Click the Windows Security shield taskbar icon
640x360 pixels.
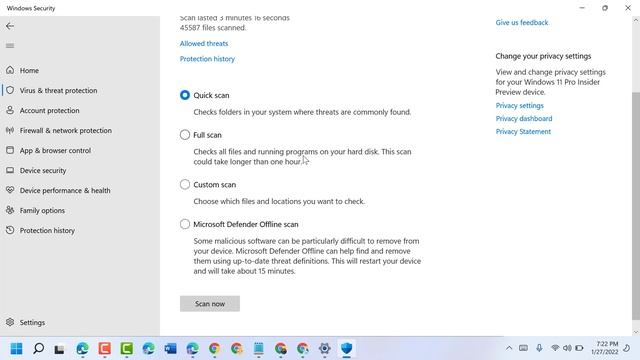click(347, 349)
